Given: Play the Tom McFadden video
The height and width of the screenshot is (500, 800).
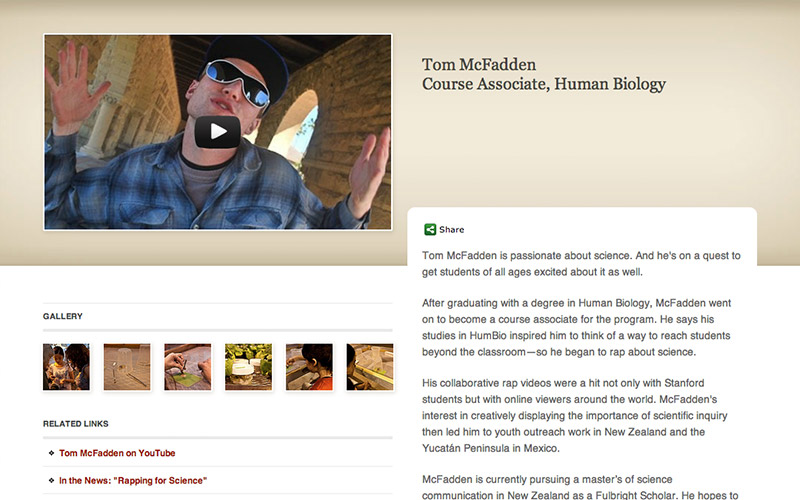Looking at the screenshot, I should (x=217, y=132).
